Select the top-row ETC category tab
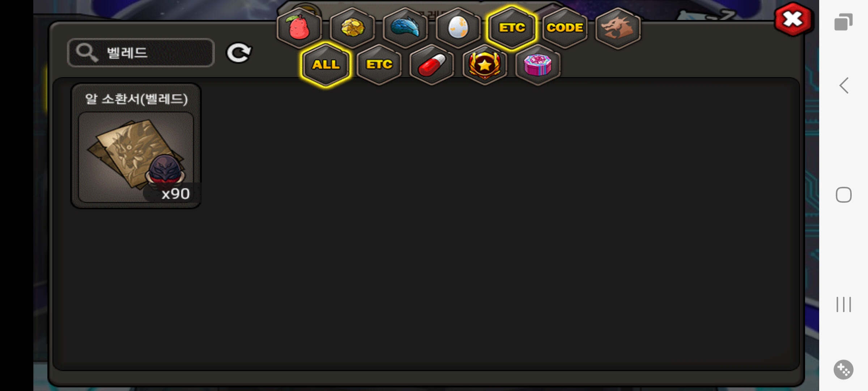Screen dimensions: 868x391 511,28
